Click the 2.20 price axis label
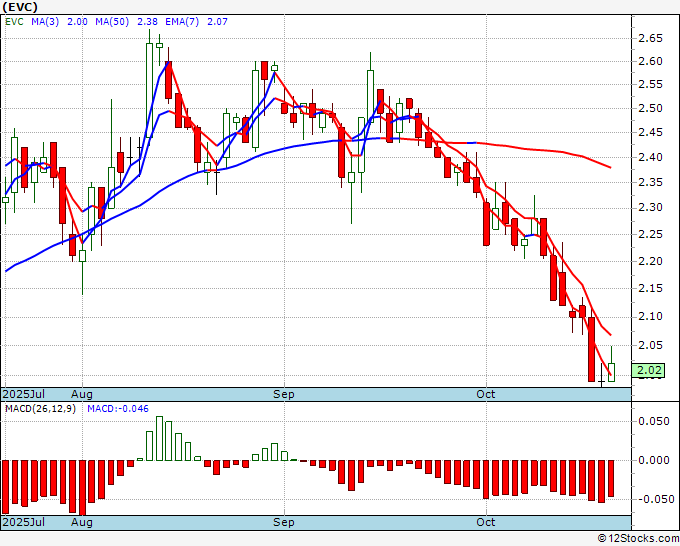This screenshot has height=546, width=680. coord(651,262)
